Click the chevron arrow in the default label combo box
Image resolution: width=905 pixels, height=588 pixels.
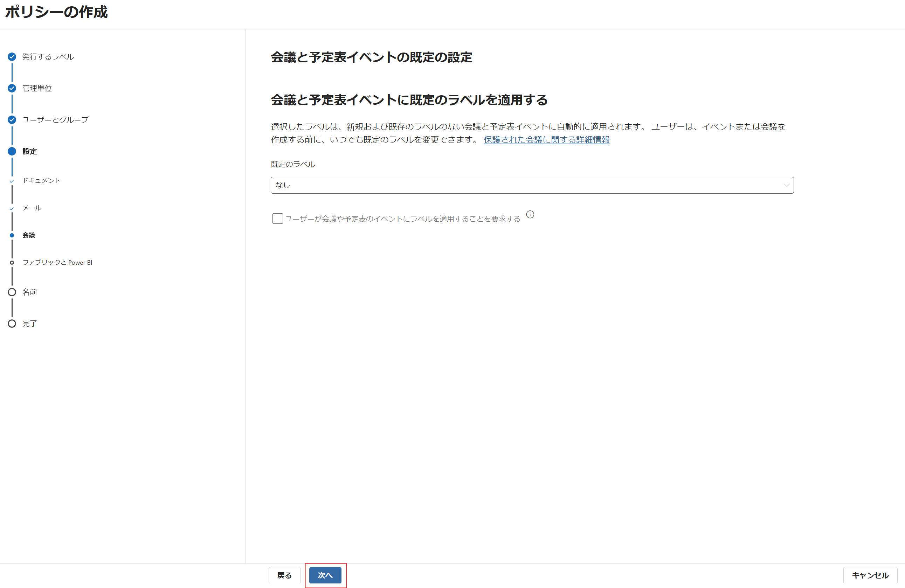(786, 185)
